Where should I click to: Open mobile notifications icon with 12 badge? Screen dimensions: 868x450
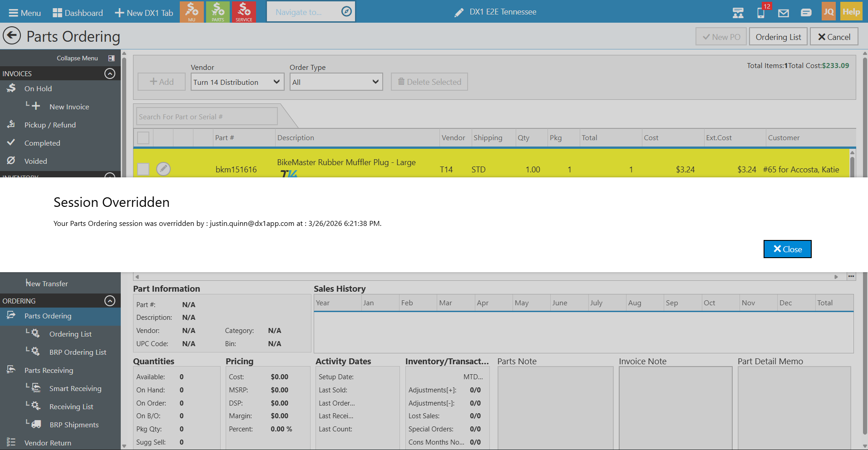(762, 12)
